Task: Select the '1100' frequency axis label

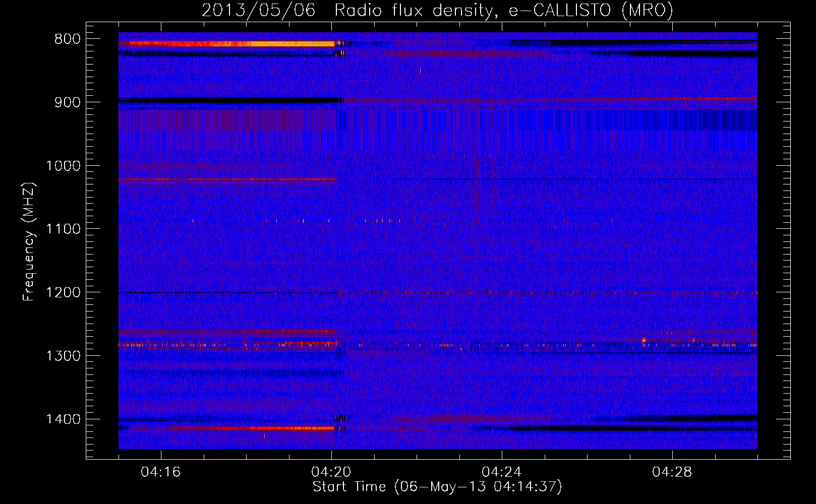Action: tap(63, 229)
